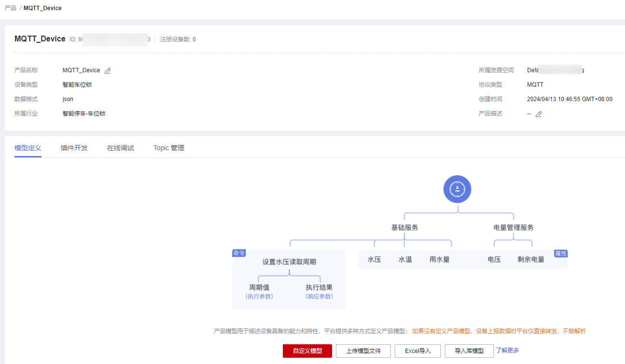Click the 设置水压读取周期 command

pyautogui.click(x=289, y=262)
